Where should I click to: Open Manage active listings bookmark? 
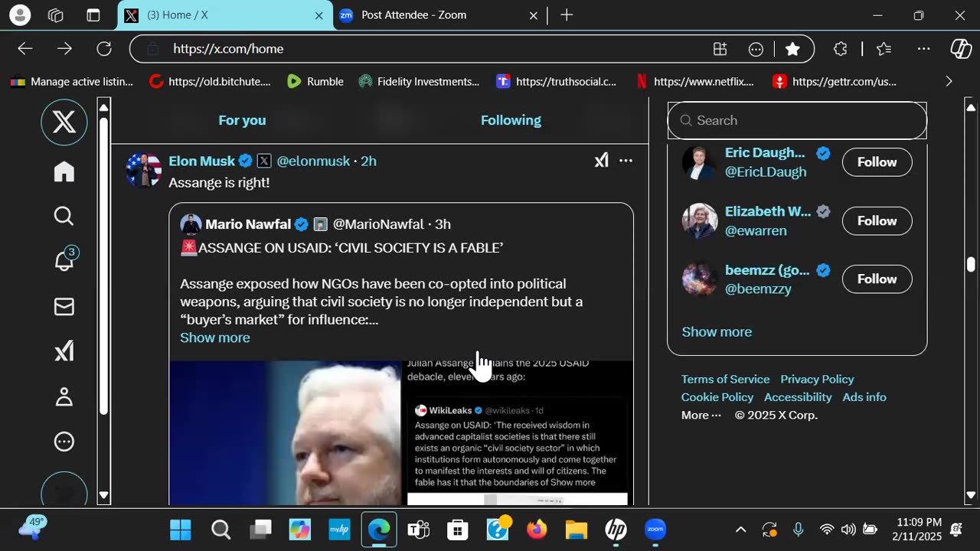(x=72, y=81)
